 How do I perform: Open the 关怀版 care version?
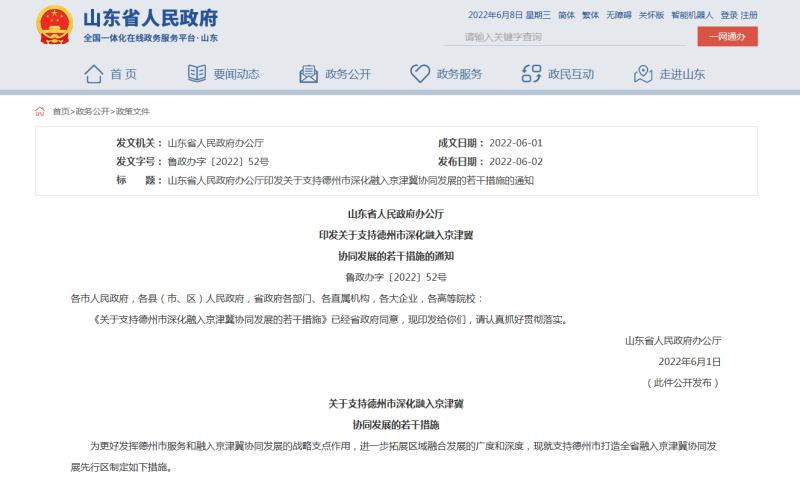[650, 15]
